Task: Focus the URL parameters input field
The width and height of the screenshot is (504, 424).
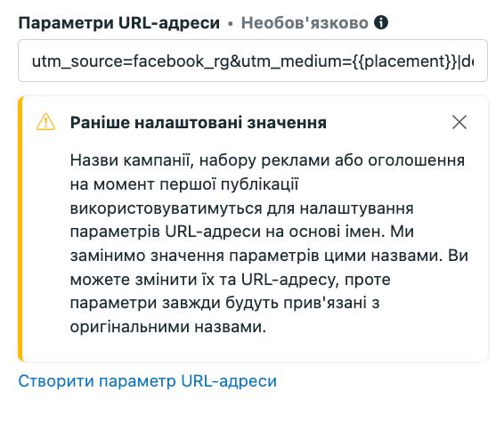Action: (253, 61)
